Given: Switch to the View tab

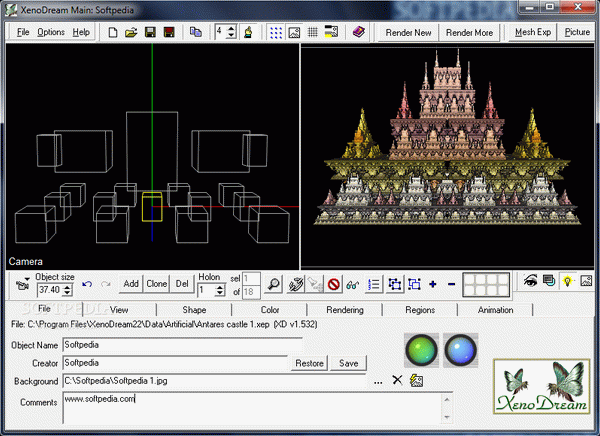Looking at the screenshot, I should 119,310.
